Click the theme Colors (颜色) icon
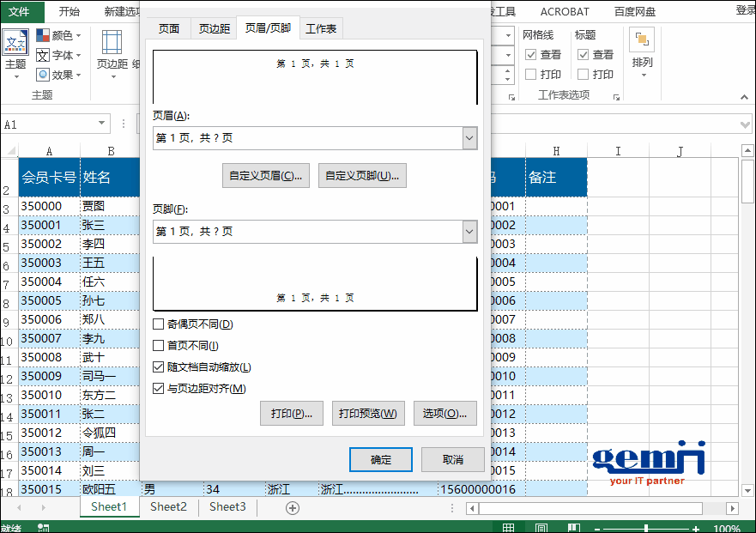 tap(43, 35)
